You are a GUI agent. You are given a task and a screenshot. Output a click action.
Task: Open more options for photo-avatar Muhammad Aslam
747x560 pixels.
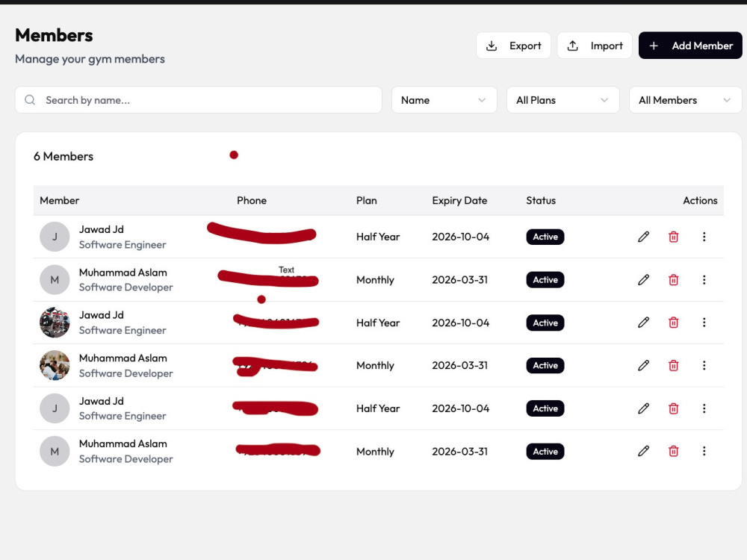[x=704, y=365]
